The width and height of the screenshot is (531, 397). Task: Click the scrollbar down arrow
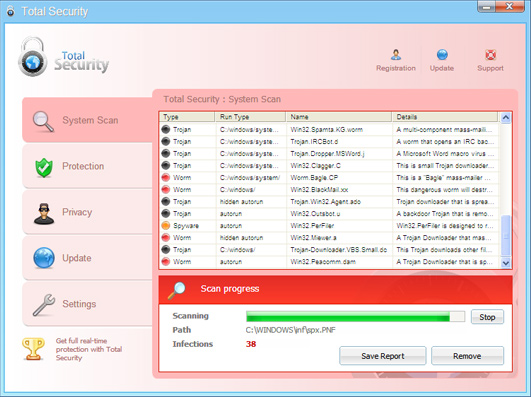pos(506,263)
